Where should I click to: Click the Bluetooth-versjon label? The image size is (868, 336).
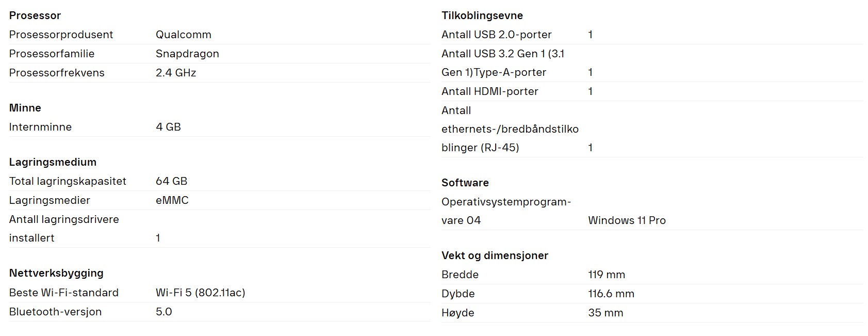tap(55, 312)
